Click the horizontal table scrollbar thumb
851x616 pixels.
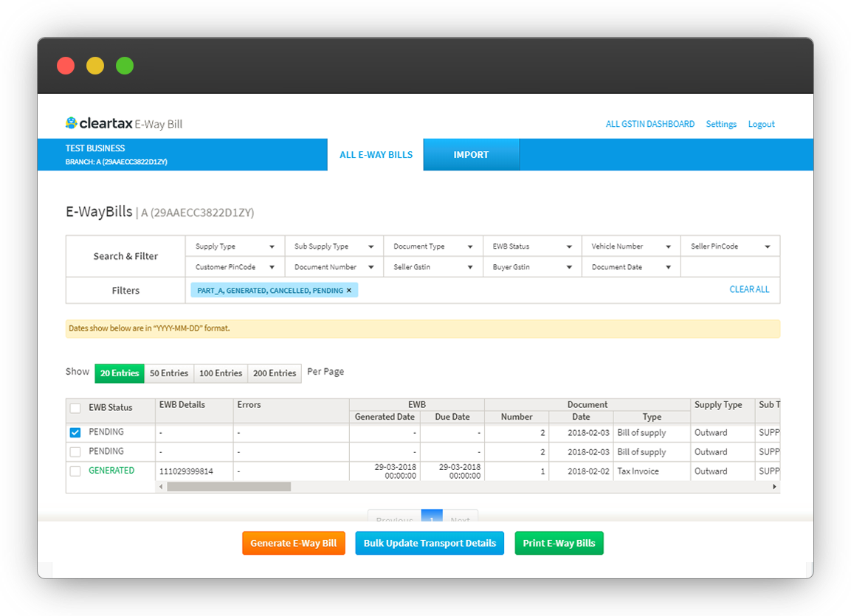click(x=229, y=487)
